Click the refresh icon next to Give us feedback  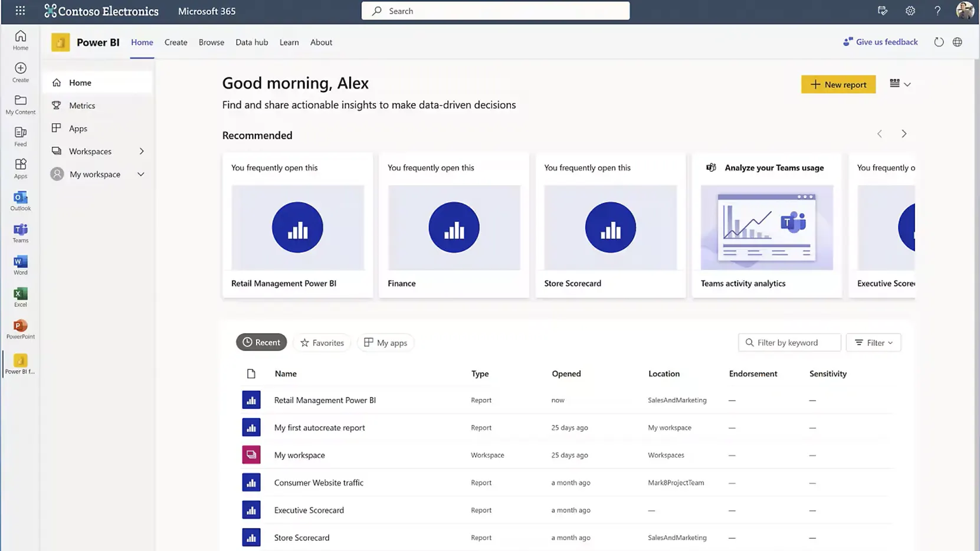(939, 42)
